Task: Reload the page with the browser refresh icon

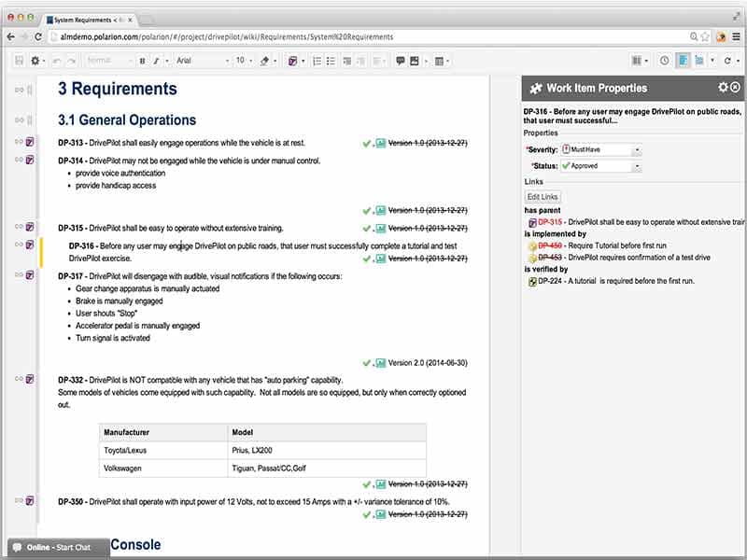Action: pos(38,36)
